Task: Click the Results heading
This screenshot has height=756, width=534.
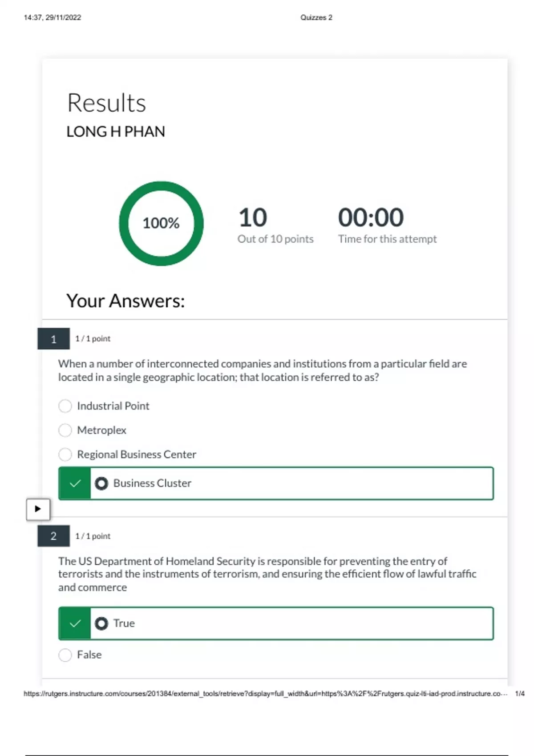Action: (106, 103)
